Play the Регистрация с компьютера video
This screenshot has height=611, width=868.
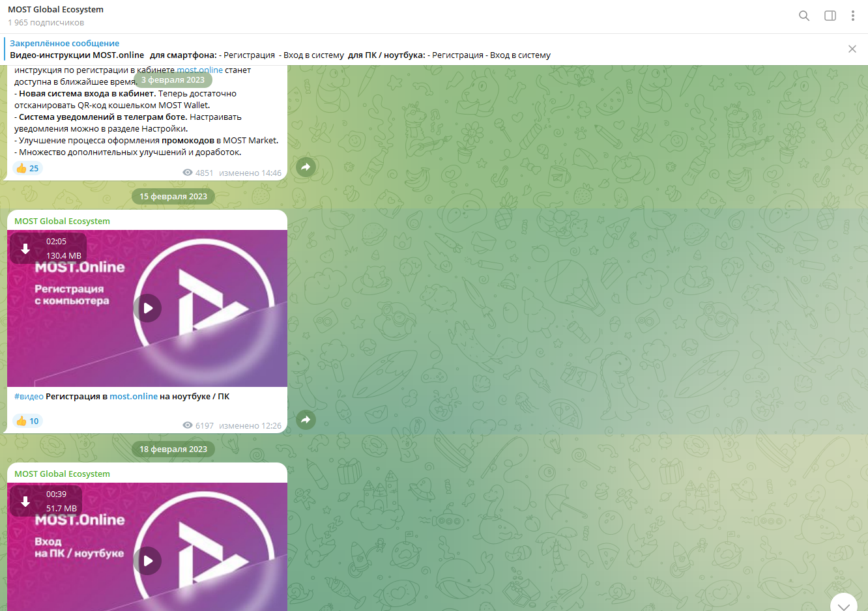(x=147, y=308)
